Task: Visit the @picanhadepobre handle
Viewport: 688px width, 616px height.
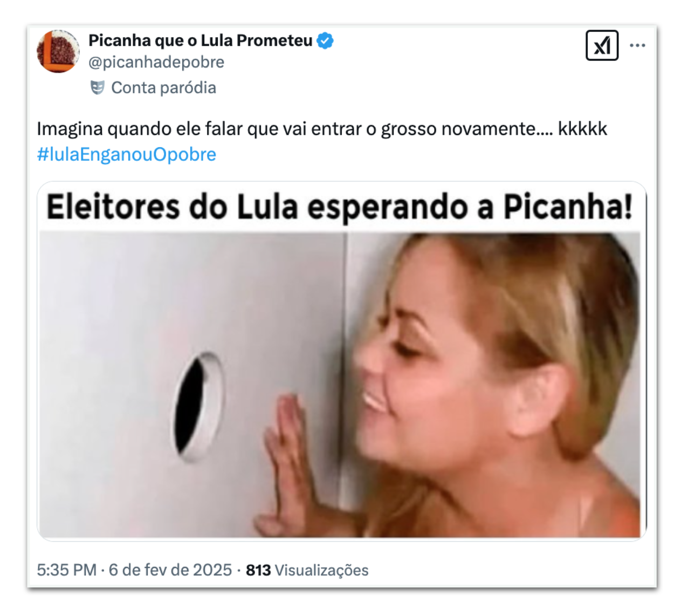Action: (x=156, y=62)
